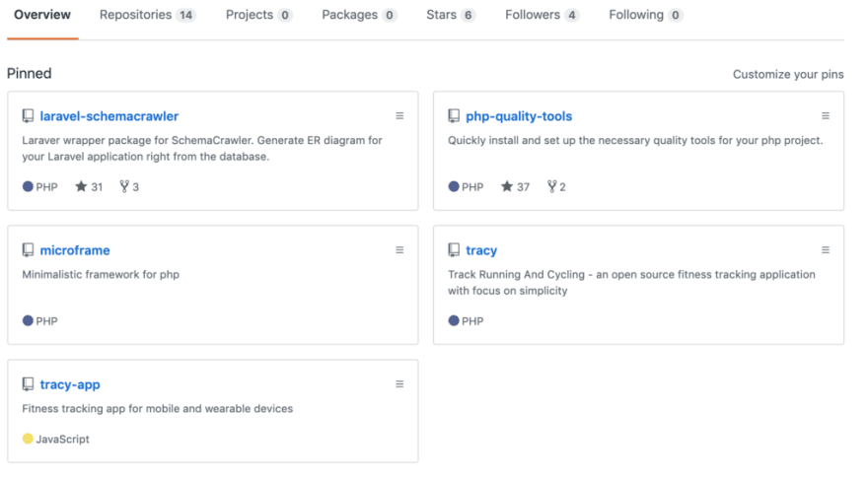
Task: View the Stars tab
Action: pyautogui.click(x=451, y=15)
